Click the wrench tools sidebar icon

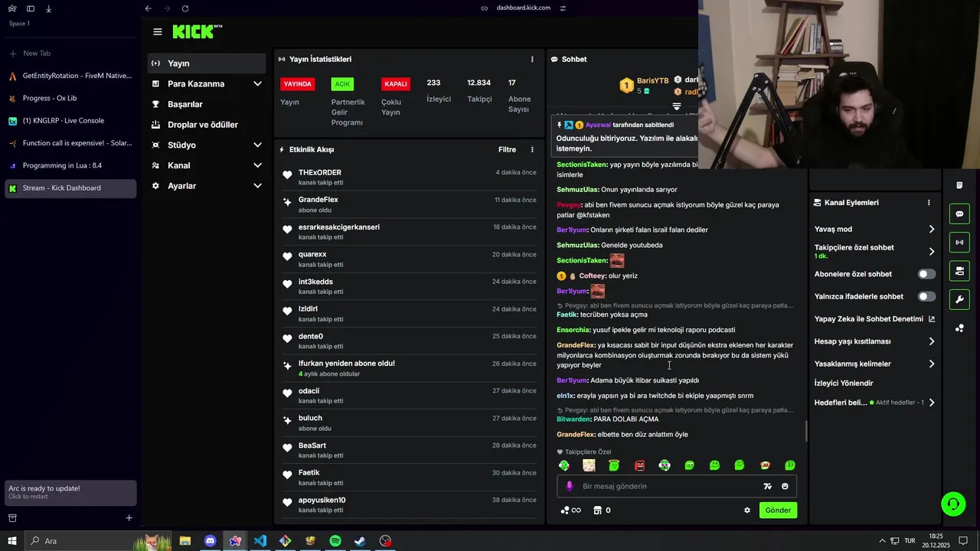(x=959, y=299)
